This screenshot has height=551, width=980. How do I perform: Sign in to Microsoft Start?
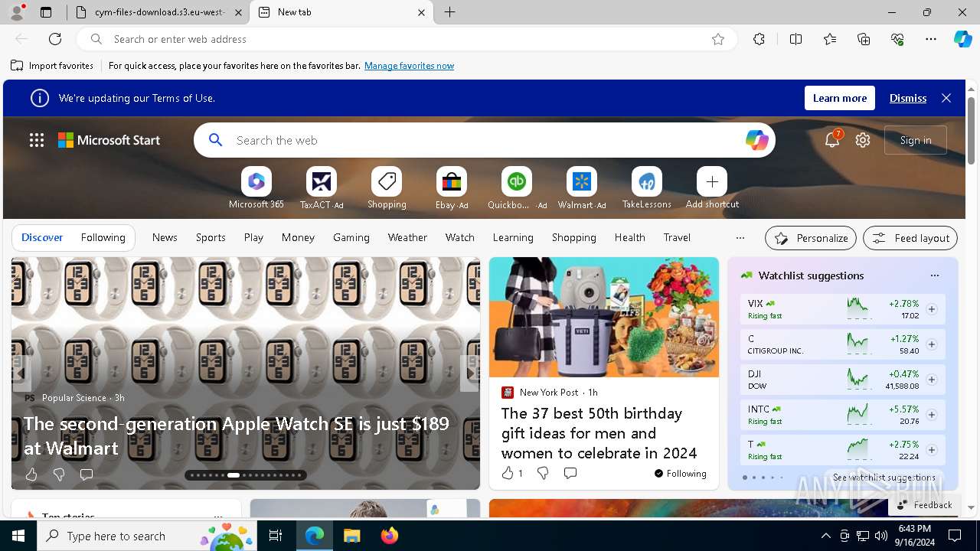point(916,140)
